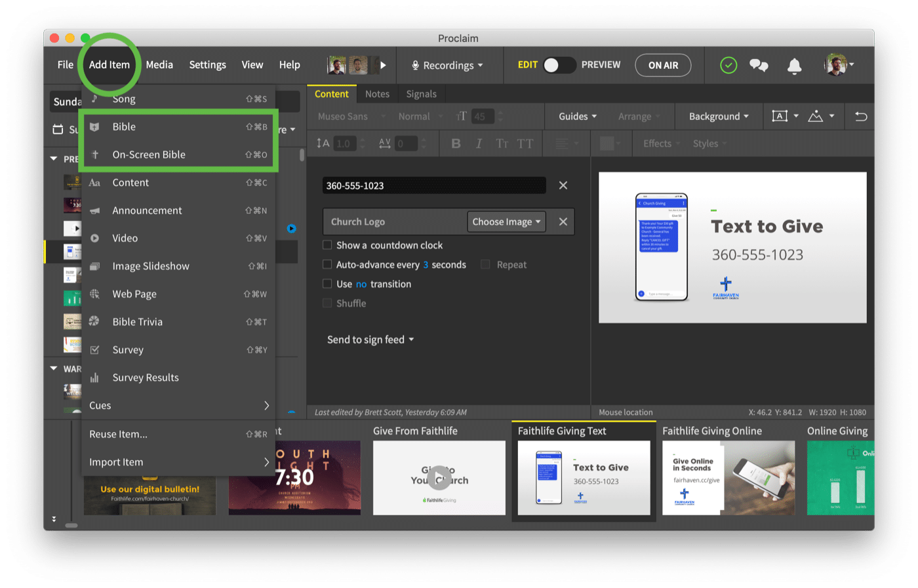Click the line spacing icon

(323, 144)
